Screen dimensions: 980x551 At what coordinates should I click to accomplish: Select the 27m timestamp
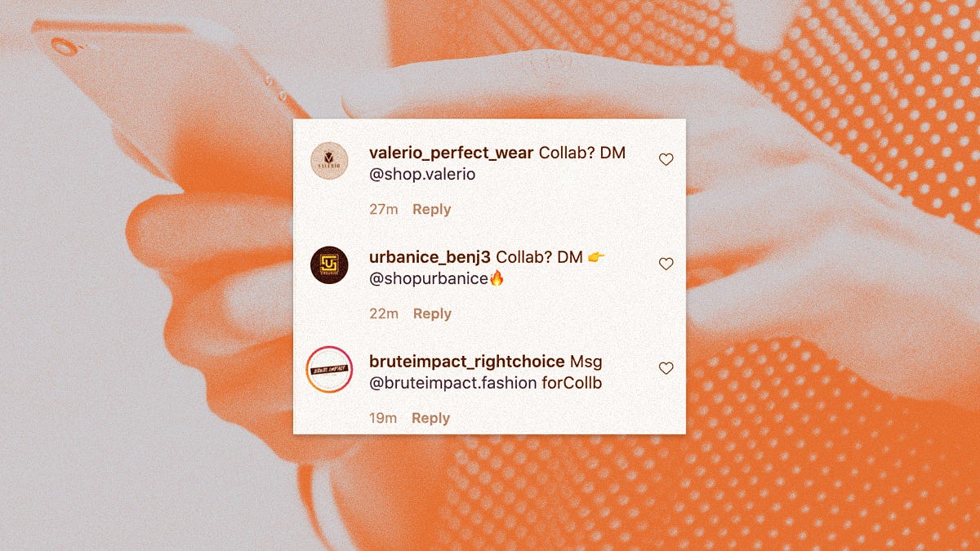point(383,209)
